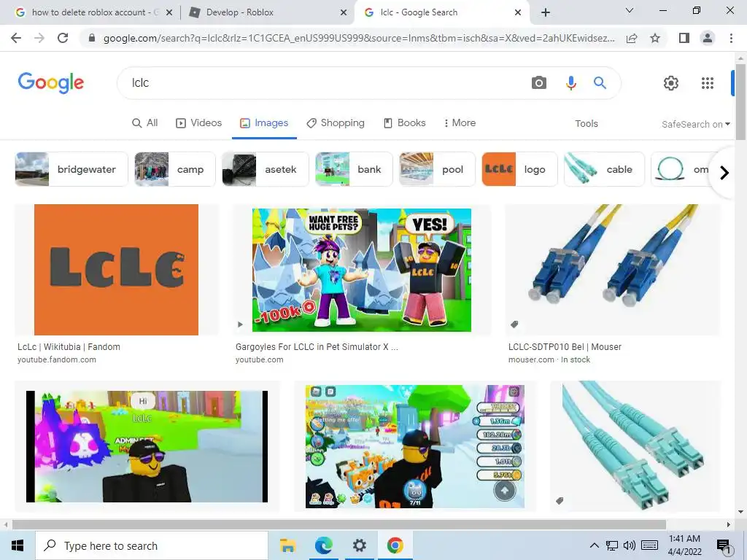747x560 pixels.
Task: Click the youtube.fandom.com source text
Action: (57, 359)
